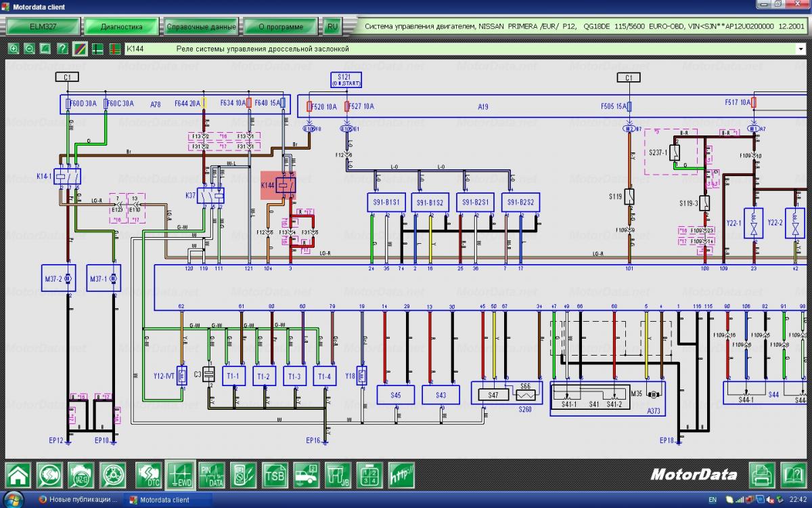
Task: Switch to the Диагностика tab
Action: pyautogui.click(x=122, y=27)
